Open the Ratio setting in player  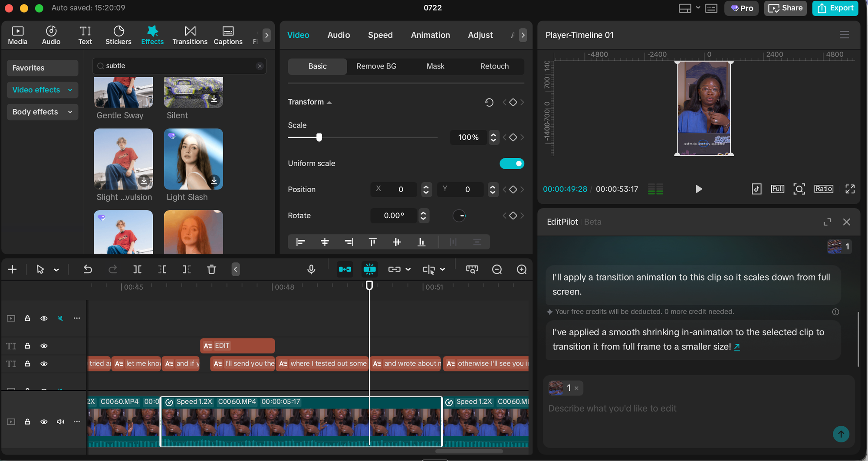point(823,189)
